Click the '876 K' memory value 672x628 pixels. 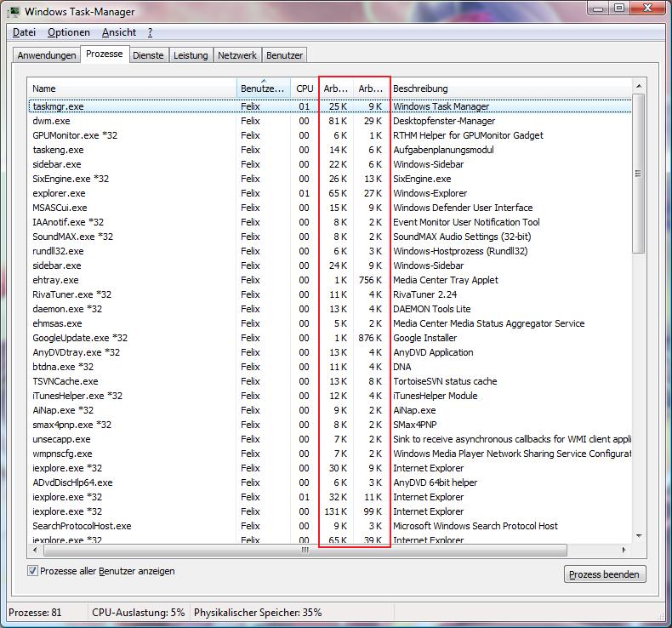[370, 338]
